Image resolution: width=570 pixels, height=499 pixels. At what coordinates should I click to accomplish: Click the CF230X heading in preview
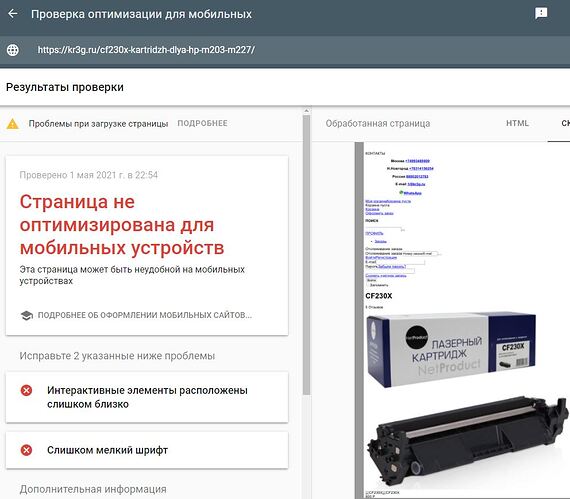click(379, 296)
